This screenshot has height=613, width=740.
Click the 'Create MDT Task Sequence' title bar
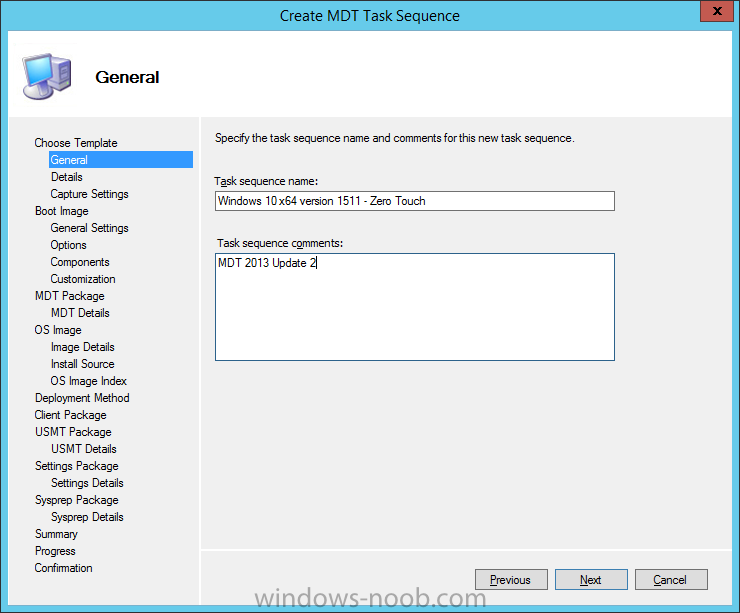pos(370,16)
